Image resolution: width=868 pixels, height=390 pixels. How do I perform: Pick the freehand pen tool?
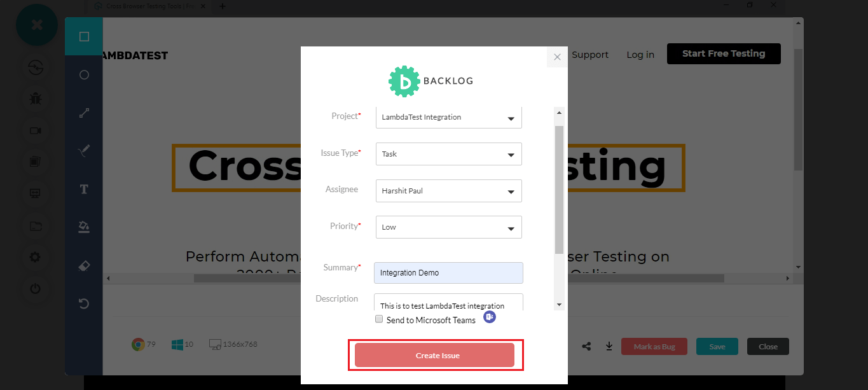(83, 151)
